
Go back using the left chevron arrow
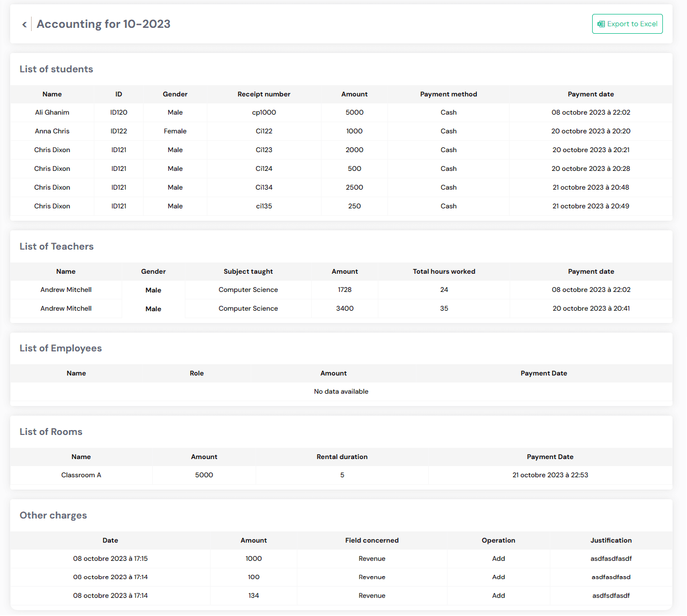pos(25,24)
